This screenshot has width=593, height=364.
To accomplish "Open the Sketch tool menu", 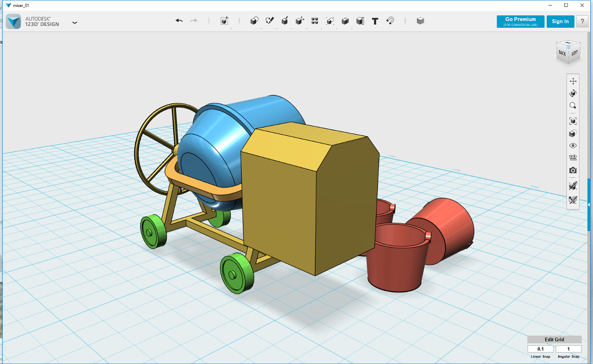I will click(270, 21).
